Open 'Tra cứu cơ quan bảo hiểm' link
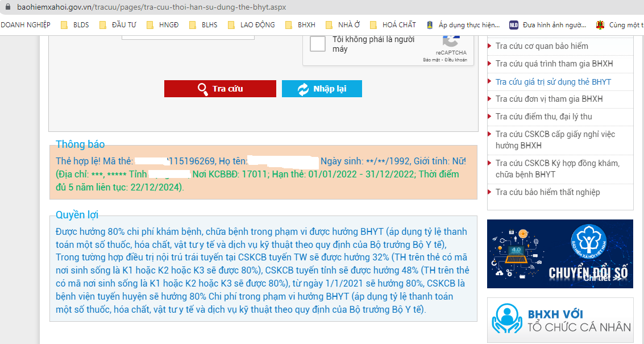The image size is (644, 344). [542, 46]
